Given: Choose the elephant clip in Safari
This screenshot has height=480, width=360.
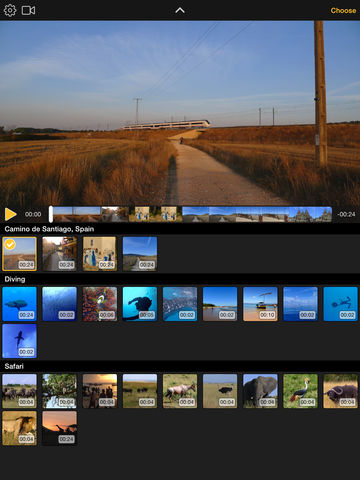Looking at the screenshot, I should click(x=260, y=391).
